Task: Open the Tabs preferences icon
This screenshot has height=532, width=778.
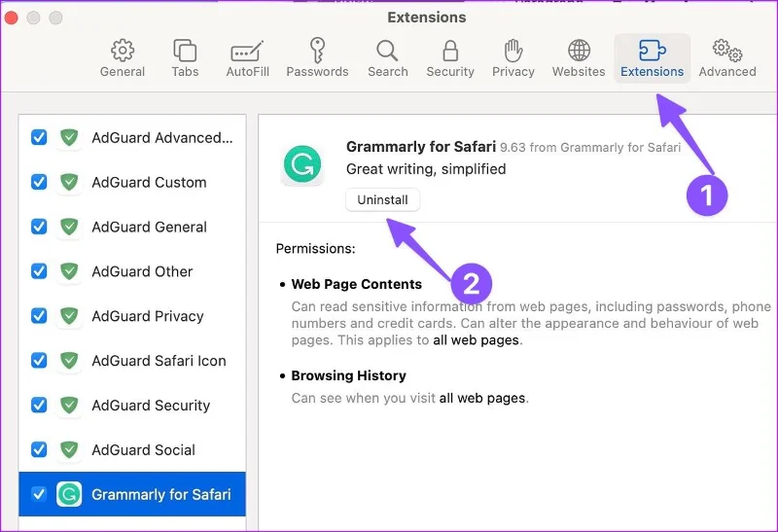Action: pos(185,51)
